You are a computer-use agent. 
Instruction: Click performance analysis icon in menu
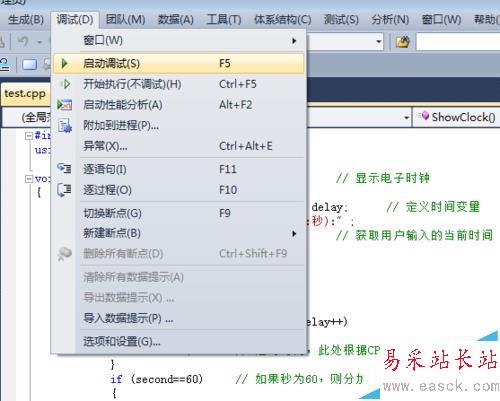tap(65, 105)
